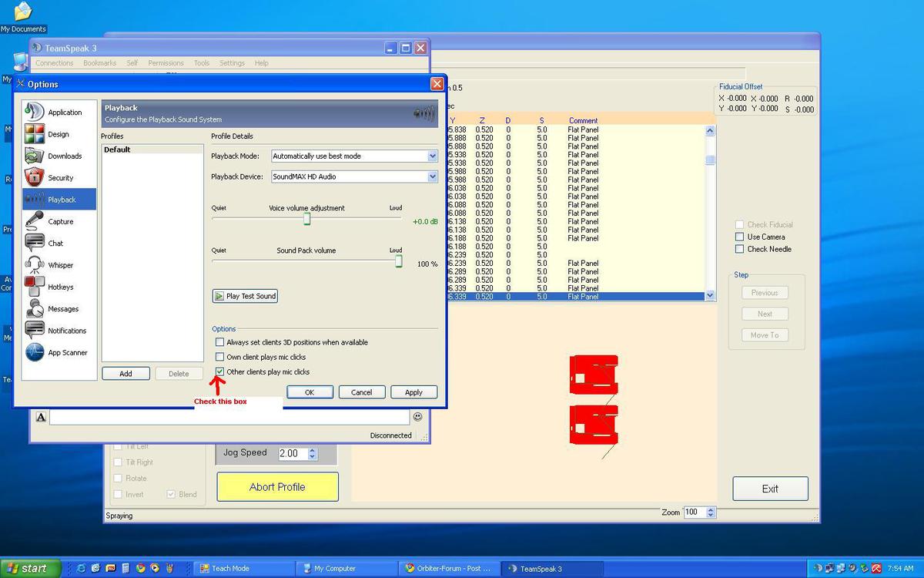Viewport: 924px width, 578px height.
Task: Click the text format 'A' icon in TeamSpeak
Action: point(41,417)
